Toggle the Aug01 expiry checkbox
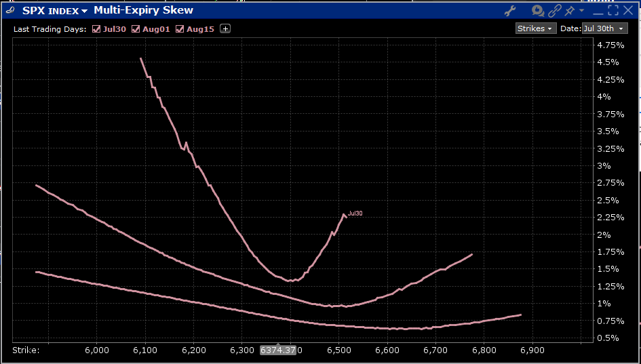641x364 pixels. 136,28
